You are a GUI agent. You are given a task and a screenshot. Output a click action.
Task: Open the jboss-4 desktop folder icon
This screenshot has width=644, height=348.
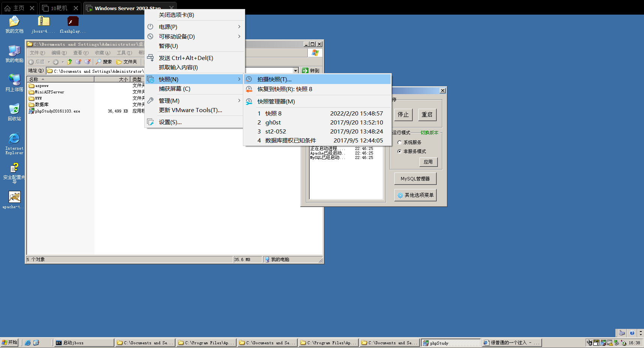pos(43,24)
